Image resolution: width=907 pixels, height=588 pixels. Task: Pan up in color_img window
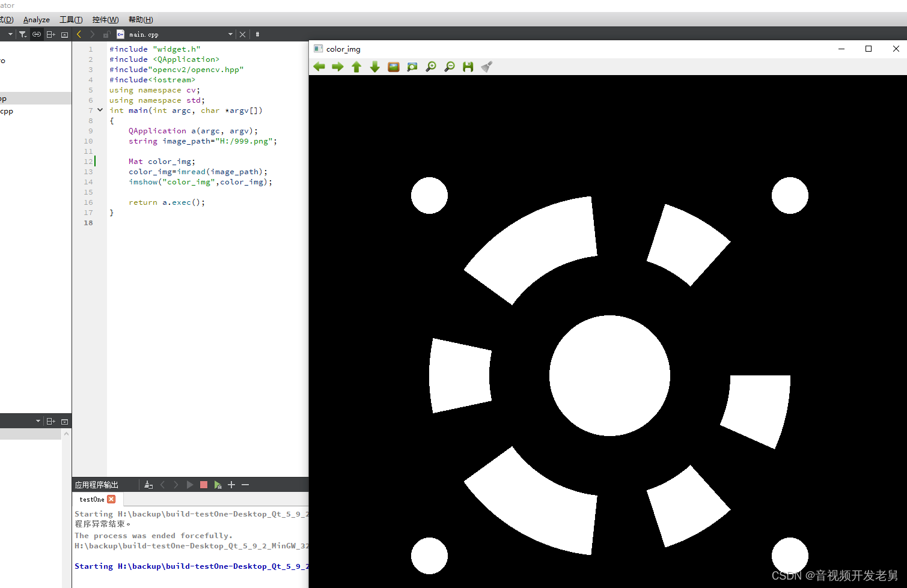pos(356,67)
